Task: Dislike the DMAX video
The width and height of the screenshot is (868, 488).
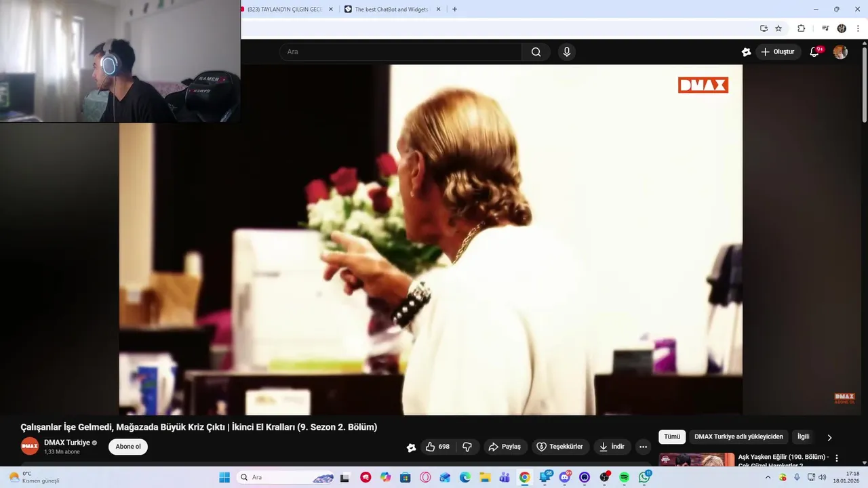Action: pyautogui.click(x=467, y=447)
